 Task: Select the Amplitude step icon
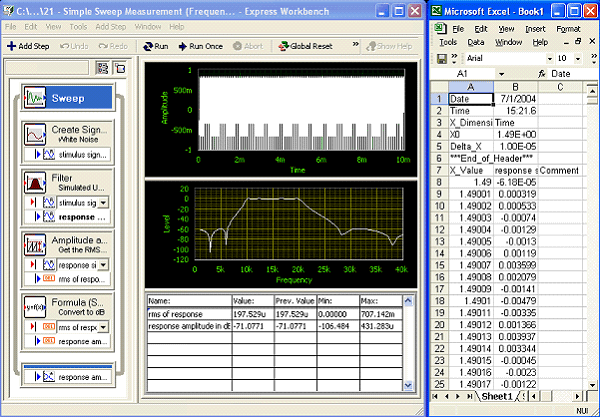coord(37,246)
